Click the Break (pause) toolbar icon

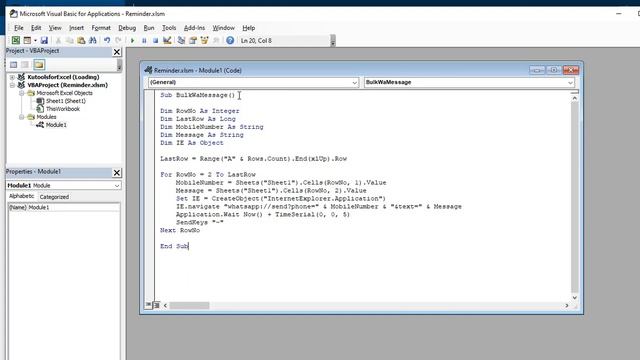click(144, 40)
